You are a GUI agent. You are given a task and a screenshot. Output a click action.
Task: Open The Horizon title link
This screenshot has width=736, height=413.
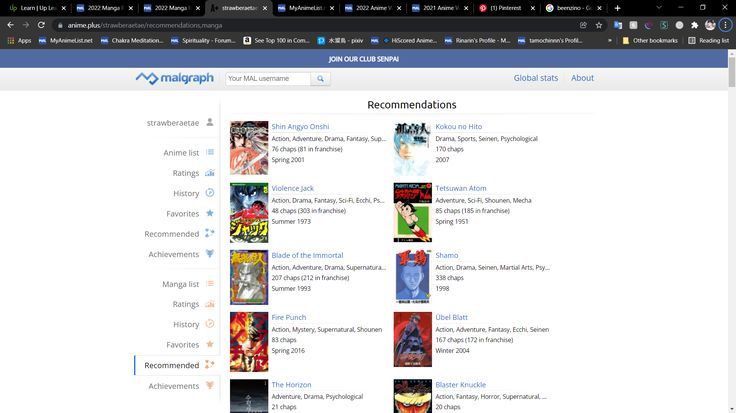point(291,384)
